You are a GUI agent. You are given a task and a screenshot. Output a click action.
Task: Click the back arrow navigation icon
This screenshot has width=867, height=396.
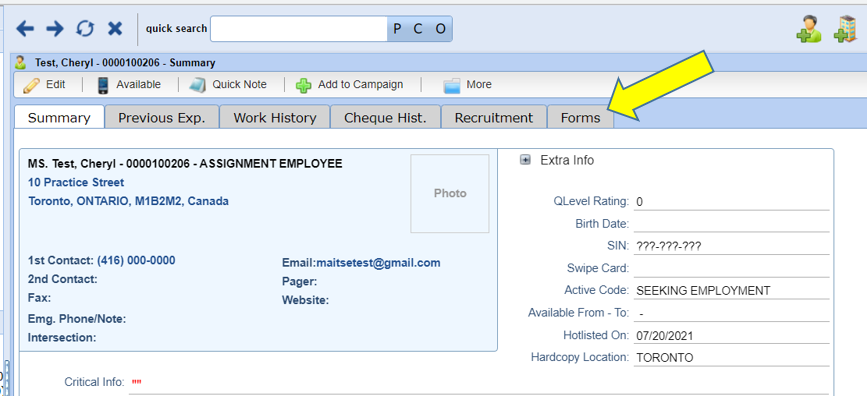point(25,29)
